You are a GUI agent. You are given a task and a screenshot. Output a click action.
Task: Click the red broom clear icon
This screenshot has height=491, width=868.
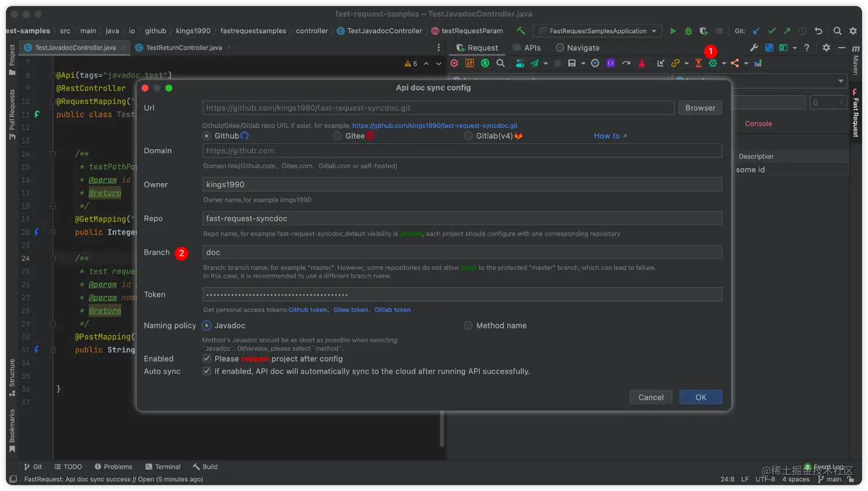642,63
